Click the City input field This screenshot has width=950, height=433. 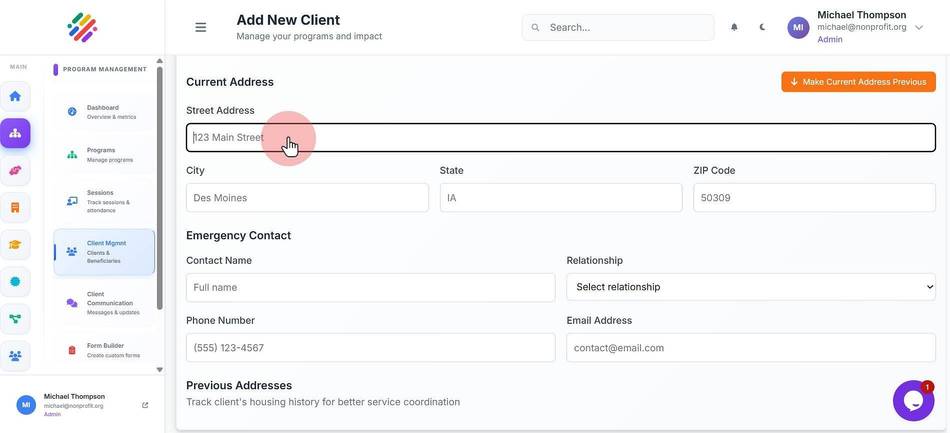coord(307,197)
